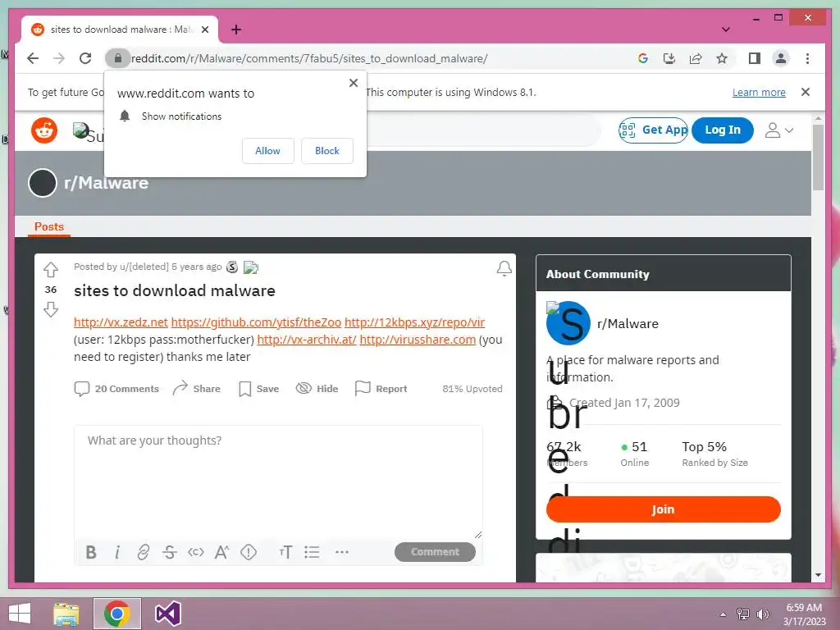Share this page via the share icon

(x=696, y=58)
